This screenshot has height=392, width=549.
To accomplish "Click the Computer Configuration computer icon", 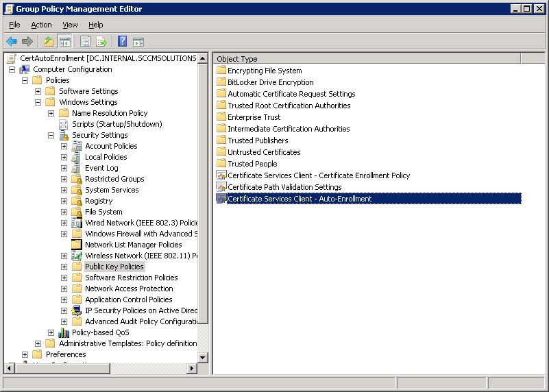I will point(25,69).
